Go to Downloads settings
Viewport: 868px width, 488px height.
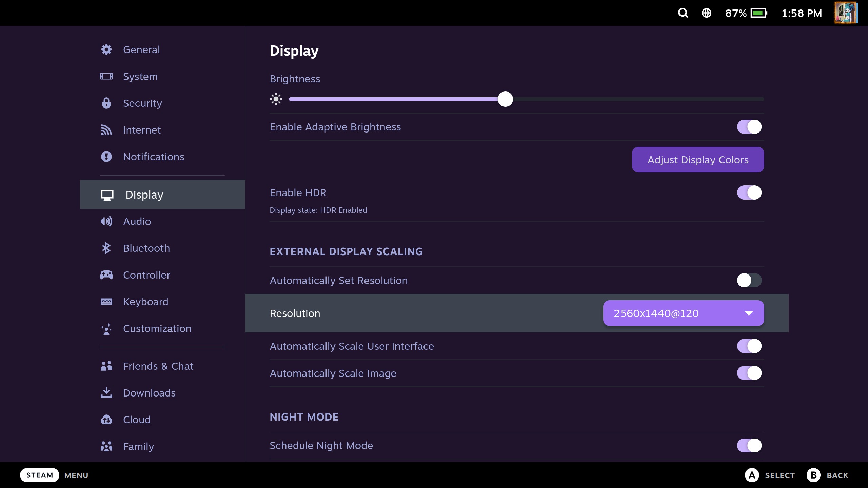[162, 393]
